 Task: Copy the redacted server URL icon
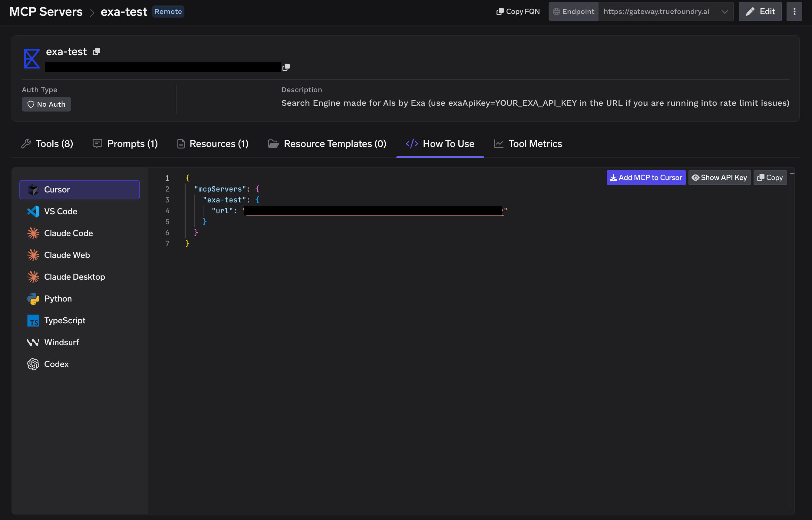click(286, 67)
